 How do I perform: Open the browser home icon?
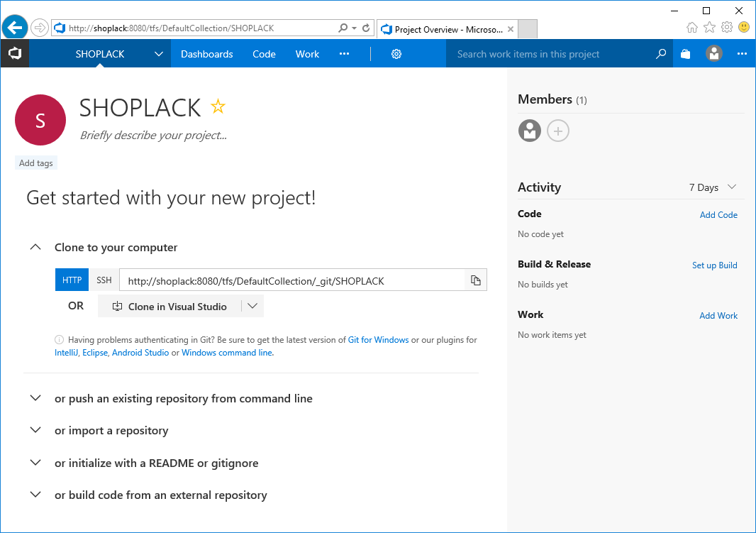[x=692, y=28]
